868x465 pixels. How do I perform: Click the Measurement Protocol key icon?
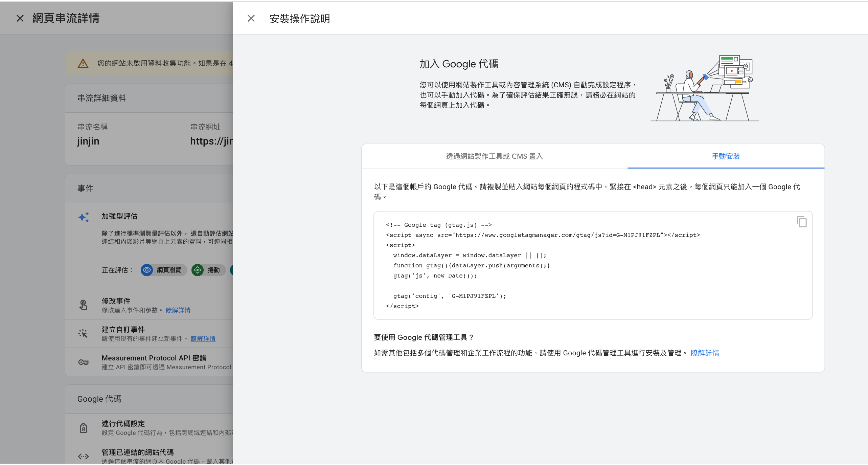tap(83, 362)
